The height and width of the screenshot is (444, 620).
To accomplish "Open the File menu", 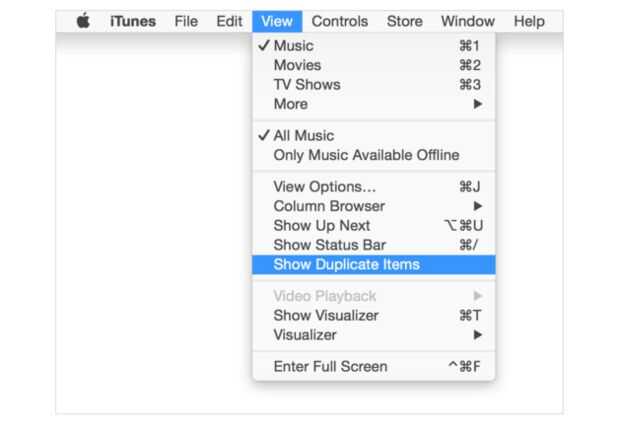I will click(186, 21).
